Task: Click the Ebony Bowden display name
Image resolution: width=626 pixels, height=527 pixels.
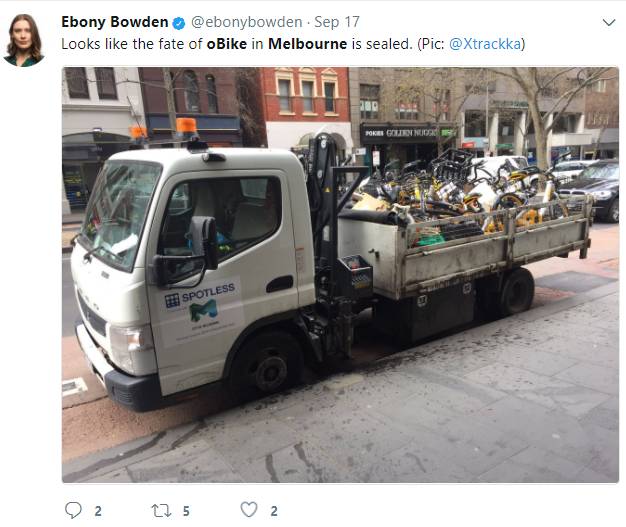Action: (115, 22)
